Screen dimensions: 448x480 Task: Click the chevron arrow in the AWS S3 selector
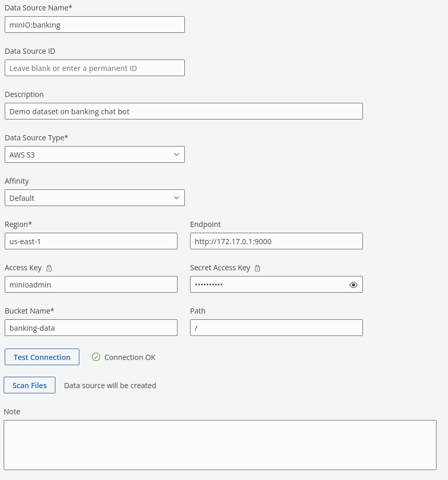click(176, 154)
